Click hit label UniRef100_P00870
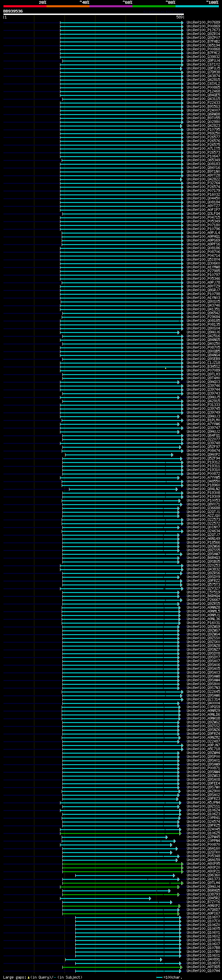This screenshot has height=980, width=222. click(203, 845)
